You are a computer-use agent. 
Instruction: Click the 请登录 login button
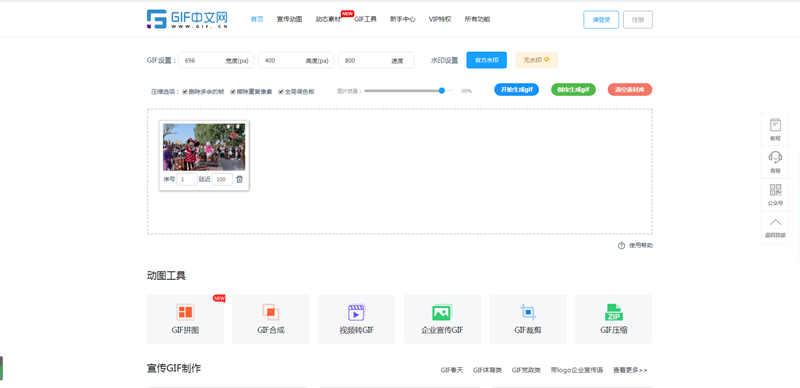[601, 19]
